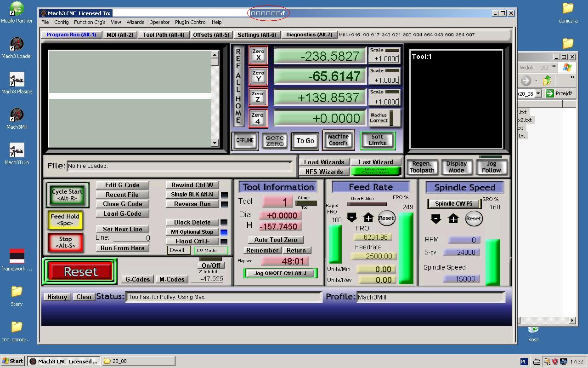Open the Config menu
Screen dimensions: 588x368
(61, 22)
